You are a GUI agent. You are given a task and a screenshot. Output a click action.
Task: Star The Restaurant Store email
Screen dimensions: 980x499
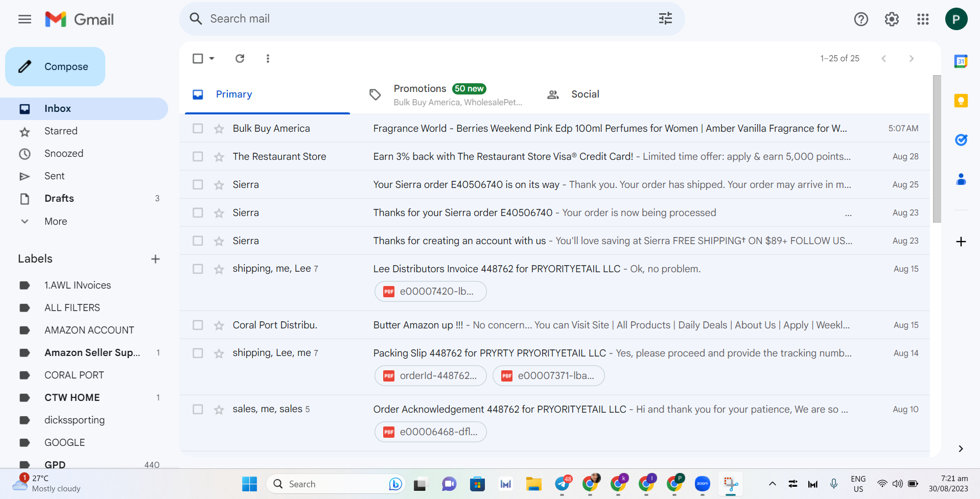click(x=219, y=157)
